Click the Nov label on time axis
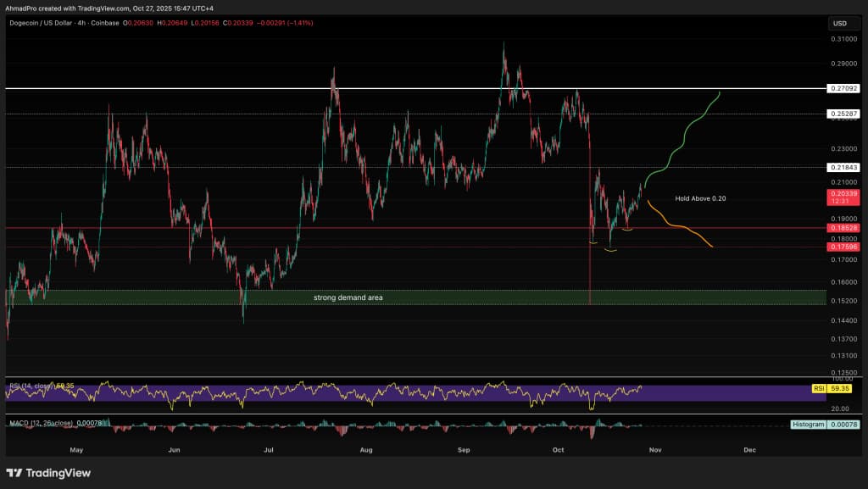 click(654, 450)
